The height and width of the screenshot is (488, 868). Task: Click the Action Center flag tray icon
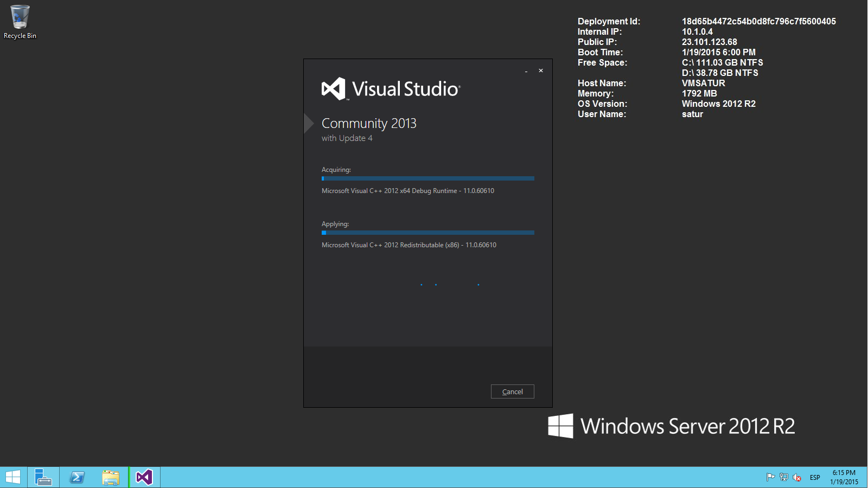tap(770, 477)
